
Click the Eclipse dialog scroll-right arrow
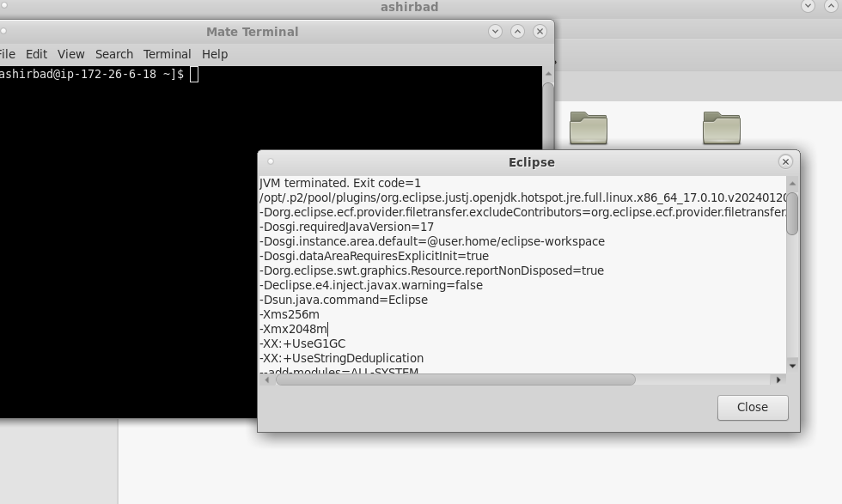(778, 380)
